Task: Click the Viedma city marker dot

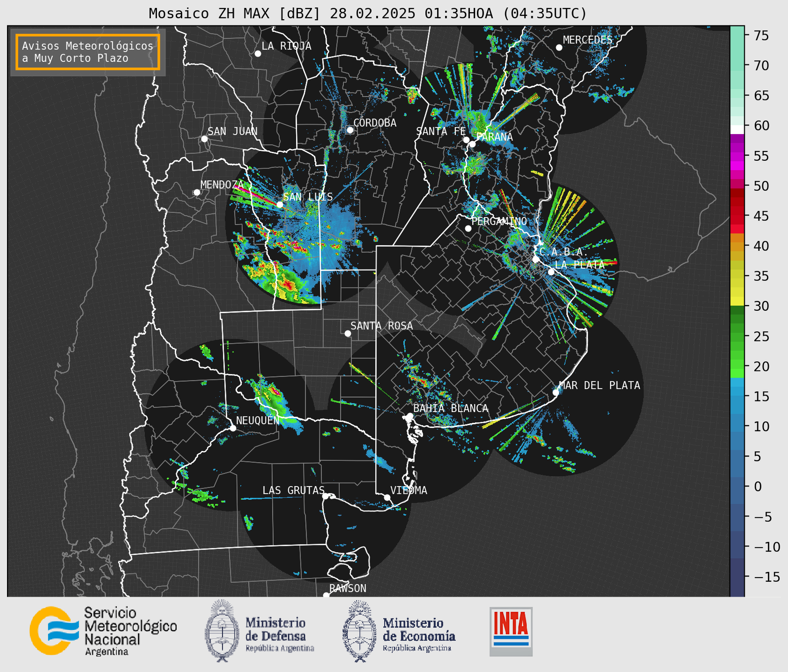Action: point(387,497)
